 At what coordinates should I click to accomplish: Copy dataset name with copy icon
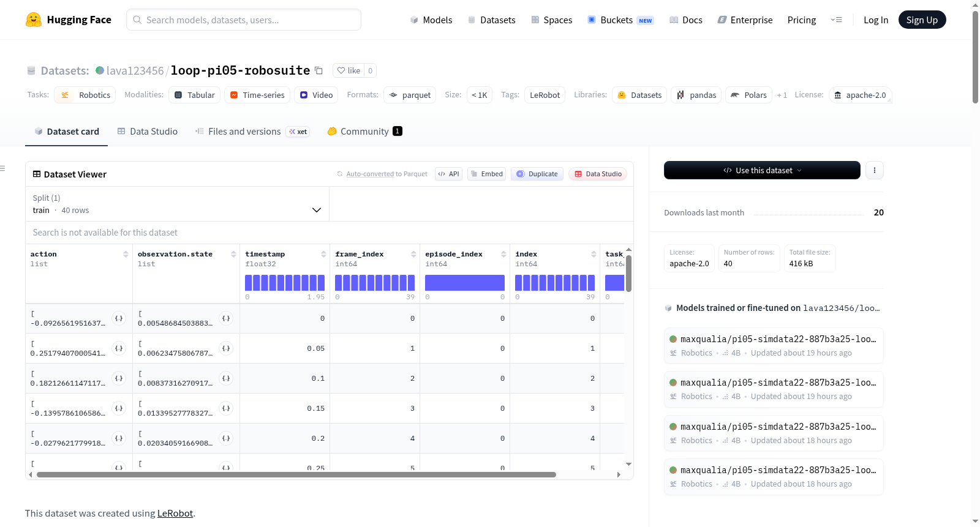click(x=318, y=70)
